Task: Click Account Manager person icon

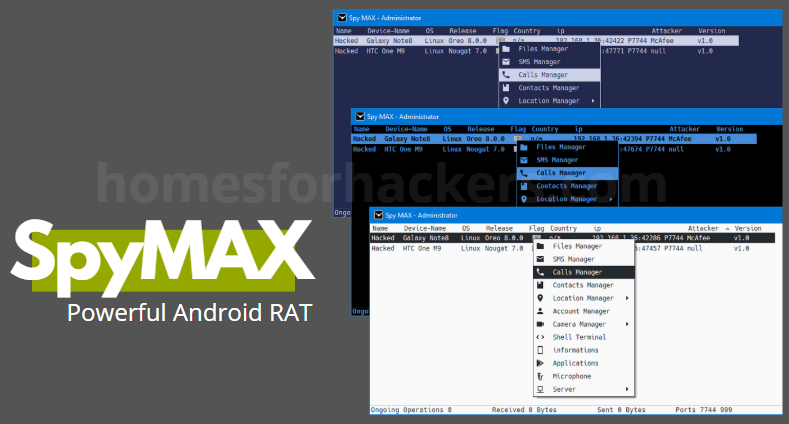Action: point(540,311)
